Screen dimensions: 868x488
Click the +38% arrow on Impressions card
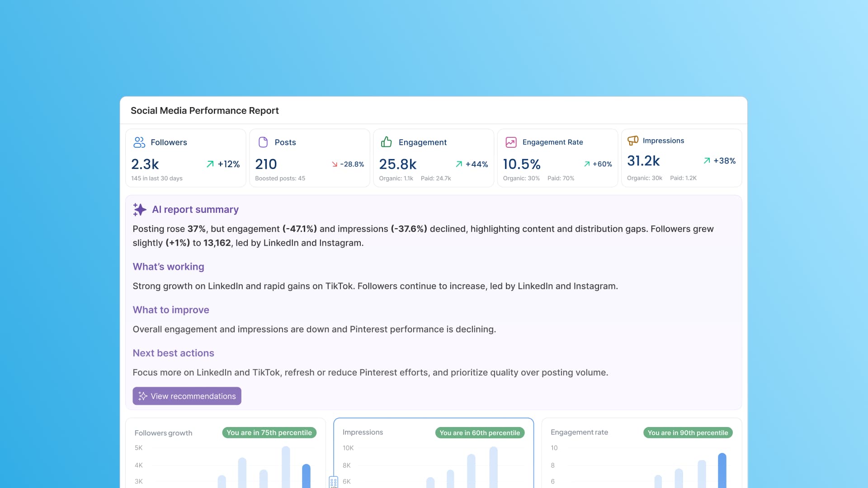tap(707, 161)
